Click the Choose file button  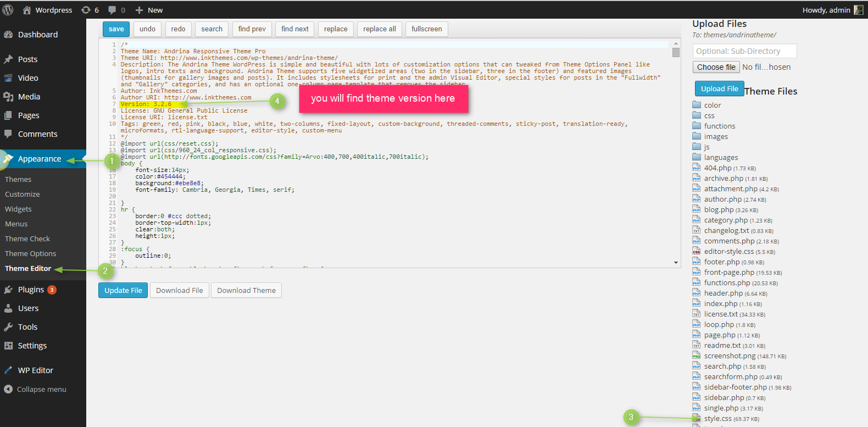(x=716, y=67)
